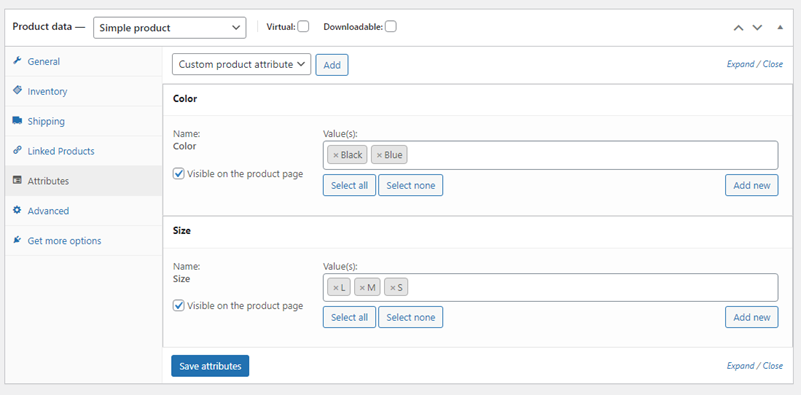Screen dimensions: 801x395
Task: Open the Simple product type dropdown
Action: point(170,28)
